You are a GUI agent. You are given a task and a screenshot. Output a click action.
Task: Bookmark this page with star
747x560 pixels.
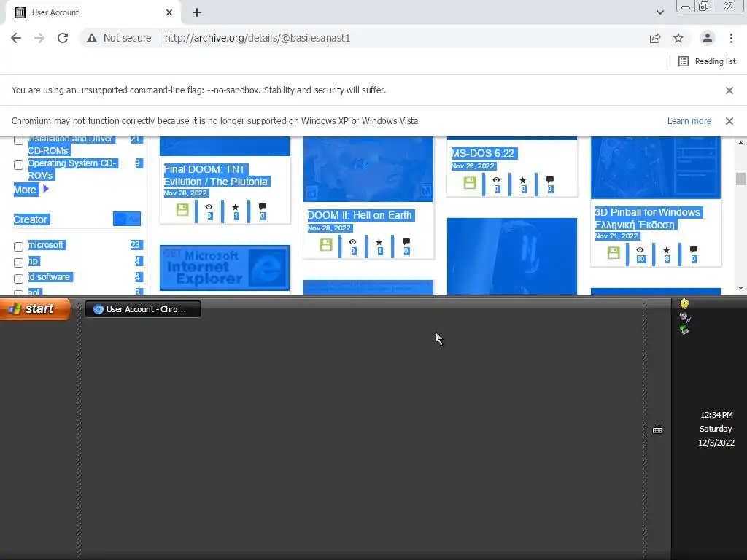678,38
